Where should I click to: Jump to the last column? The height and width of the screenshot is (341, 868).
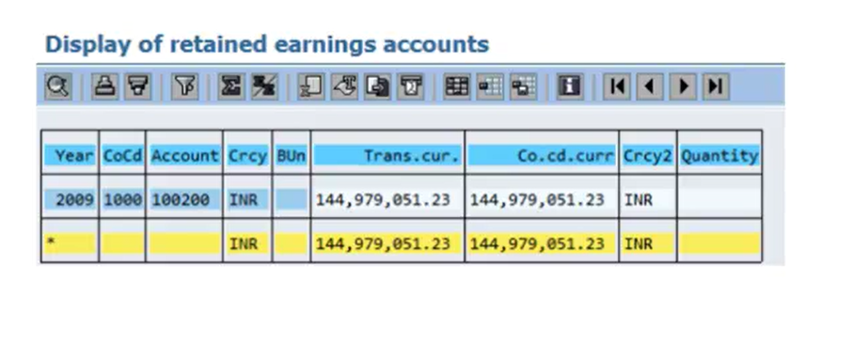click(x=717, y=86)
